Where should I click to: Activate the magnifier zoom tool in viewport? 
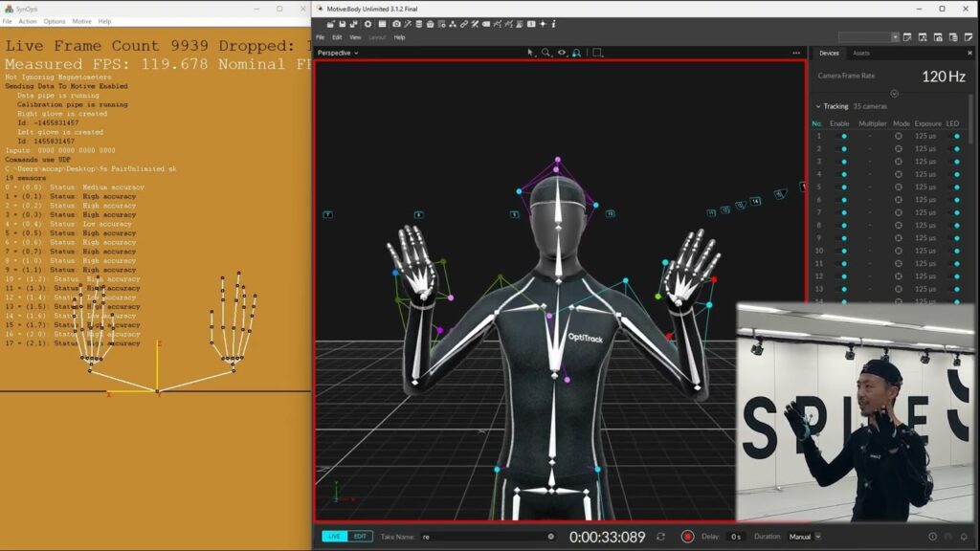(x=546, y=53)
